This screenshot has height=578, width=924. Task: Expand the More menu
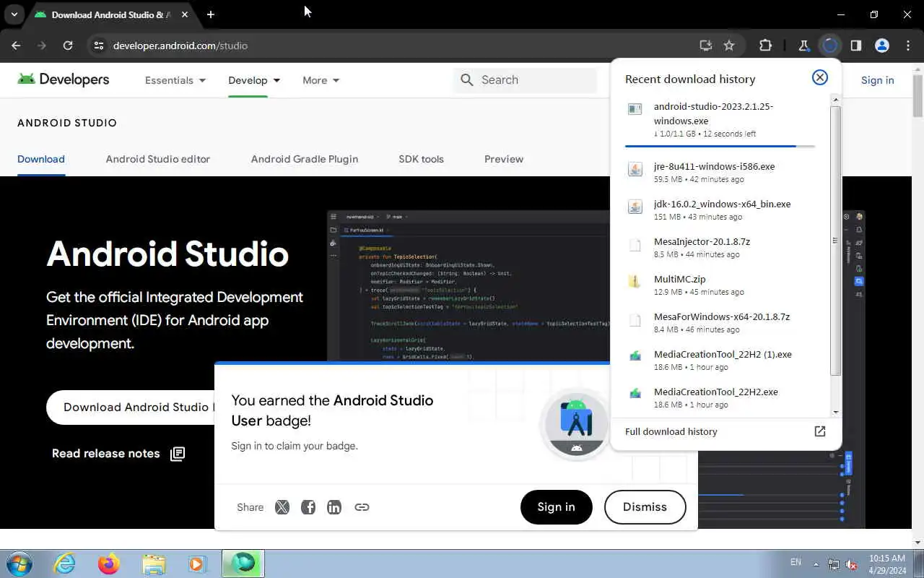tap(321, 80)
